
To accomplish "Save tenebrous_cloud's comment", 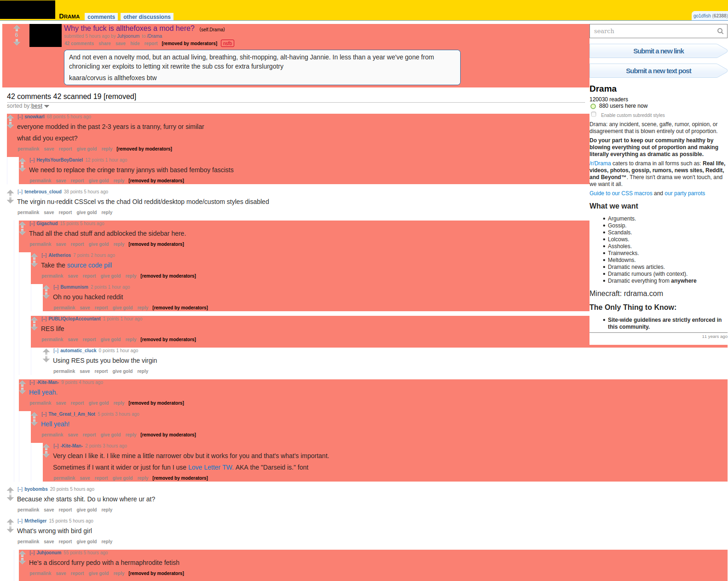I will pos(49,213).
